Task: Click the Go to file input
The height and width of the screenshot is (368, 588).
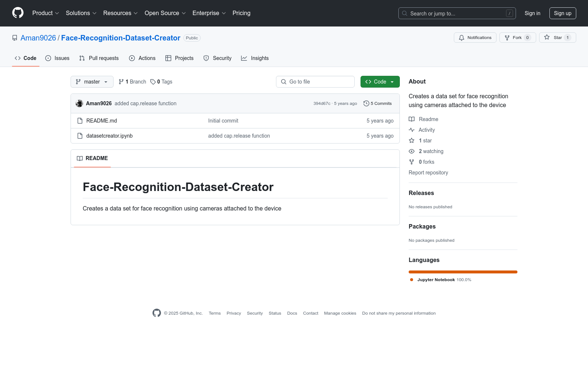Action: click(x=315, y=82)
